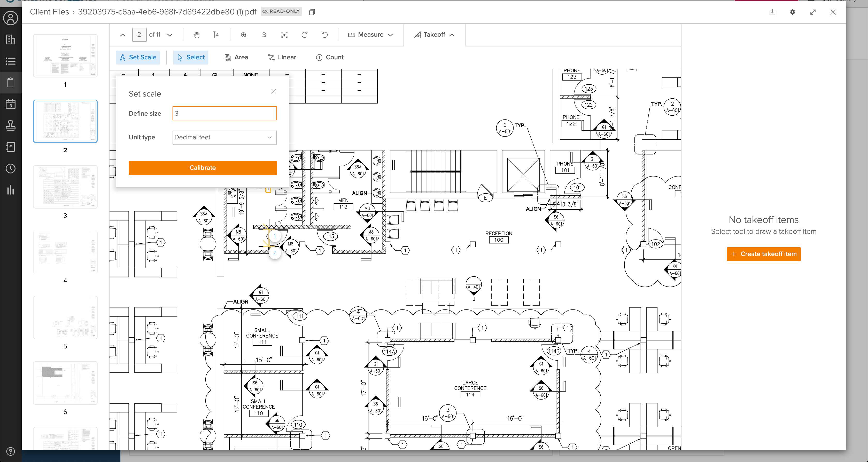Select the hand pan tool
Screen dimensions: 868x462
196,35
